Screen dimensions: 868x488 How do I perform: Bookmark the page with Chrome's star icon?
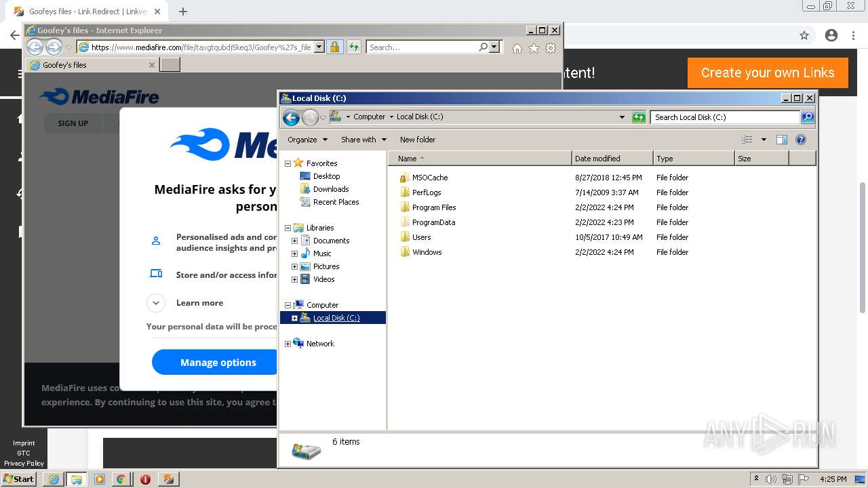point(804,35)
